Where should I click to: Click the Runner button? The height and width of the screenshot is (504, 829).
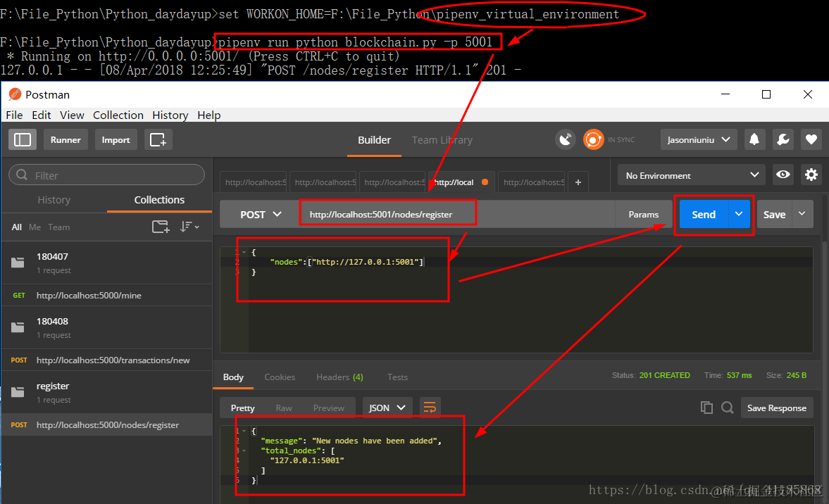[66, 140]
